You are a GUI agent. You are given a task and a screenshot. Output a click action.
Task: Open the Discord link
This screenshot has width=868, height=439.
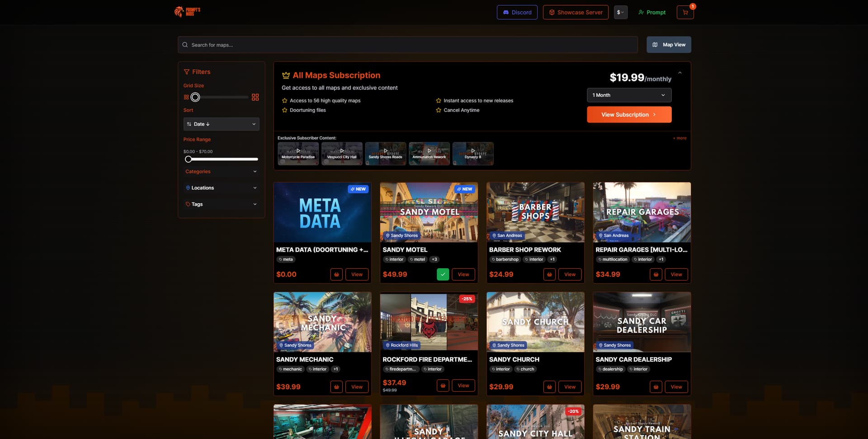(517, 12)
